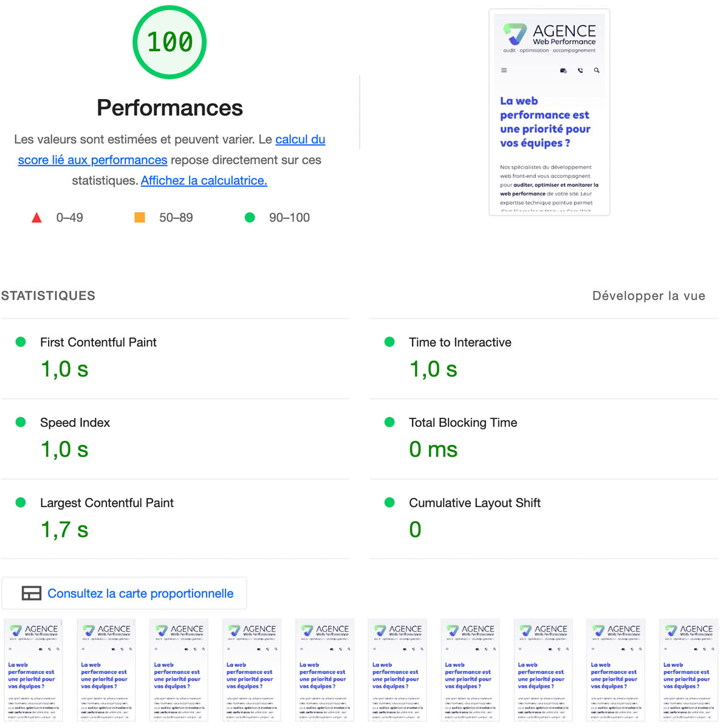
Task: Select the 'Cumulative Layout Shift' metric label
Action: click(x=475, y=503)
